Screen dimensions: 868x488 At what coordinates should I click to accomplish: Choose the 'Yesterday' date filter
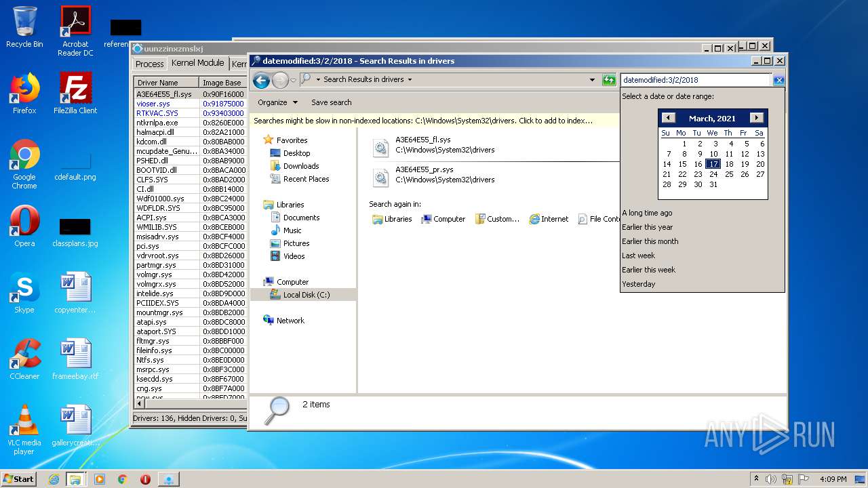point(638,284)
